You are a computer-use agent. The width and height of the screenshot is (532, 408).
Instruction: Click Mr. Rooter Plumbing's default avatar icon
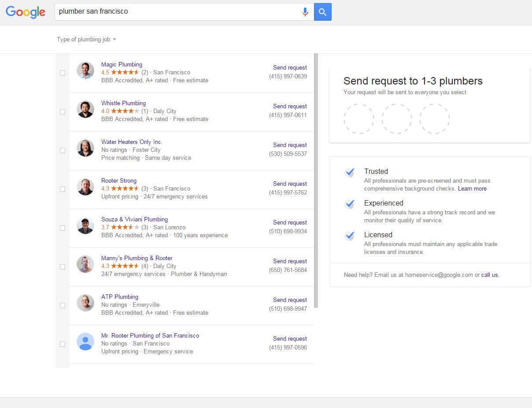(x=85, y=342)
